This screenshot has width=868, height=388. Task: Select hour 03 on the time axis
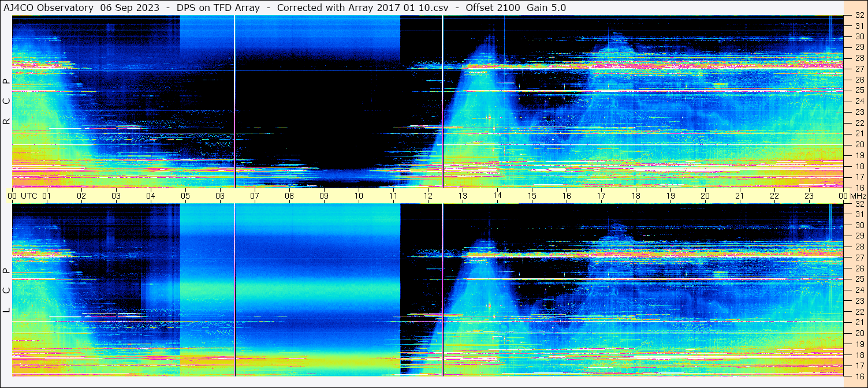click(116, 196)
